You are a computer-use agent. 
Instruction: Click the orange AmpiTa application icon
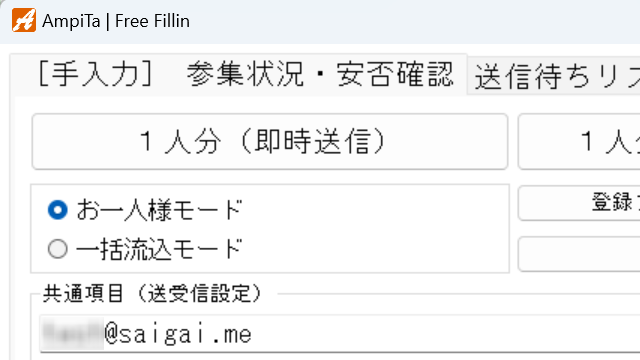click(24, 20)
